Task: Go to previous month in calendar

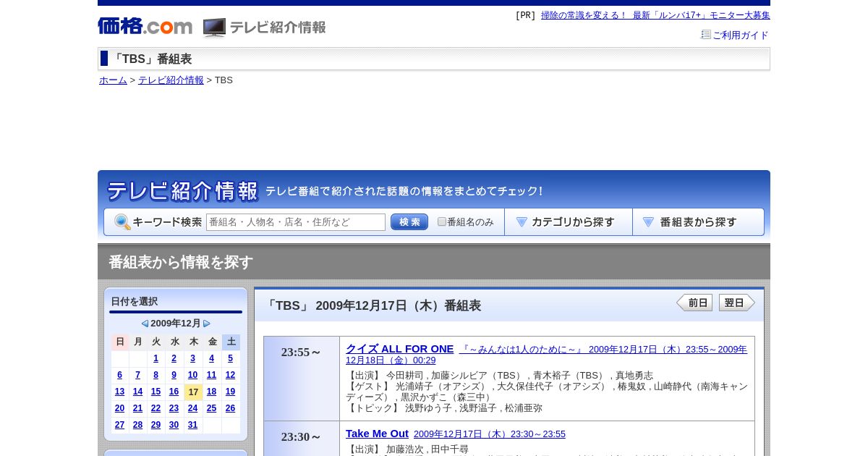Action: click(145, 324)
